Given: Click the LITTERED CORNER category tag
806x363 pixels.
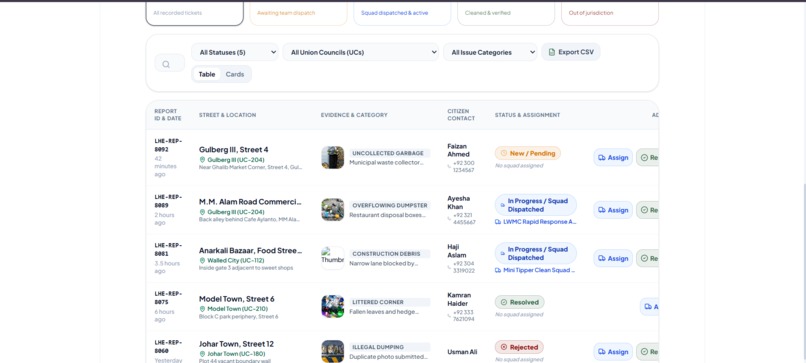Looking at the screenshot, I should click(390, 302).
